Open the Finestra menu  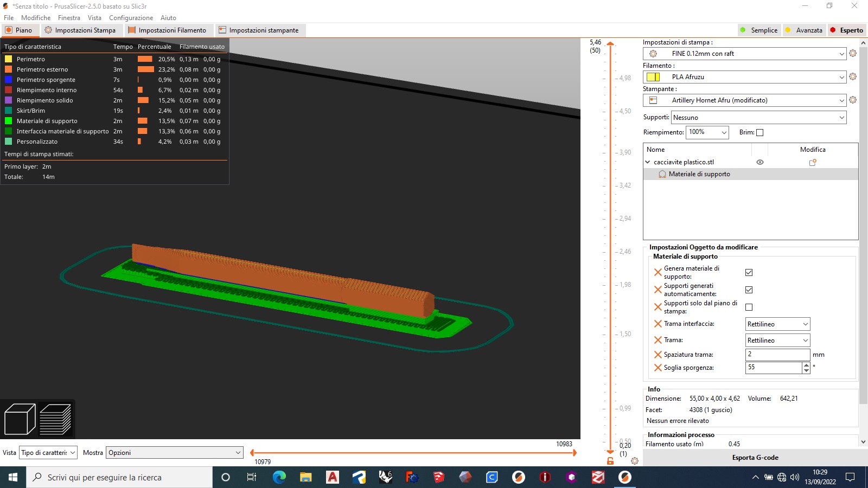(69, 18)
